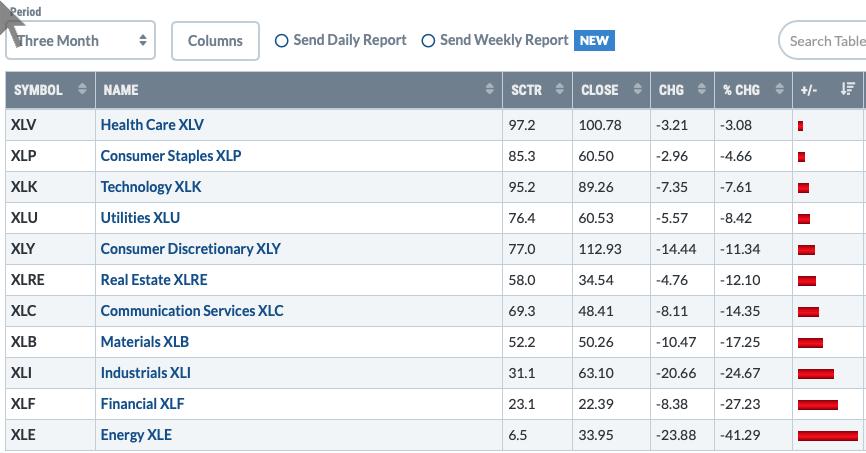This screenshot has width=866, height=453.
Task: Sort table by SYMBOL column arrows
Action: point(82,90)
